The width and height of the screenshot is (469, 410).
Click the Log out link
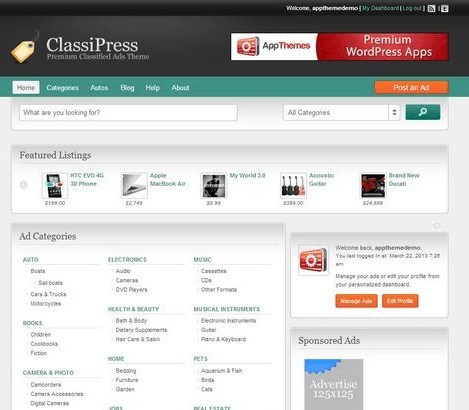click(x=412, y=8)
